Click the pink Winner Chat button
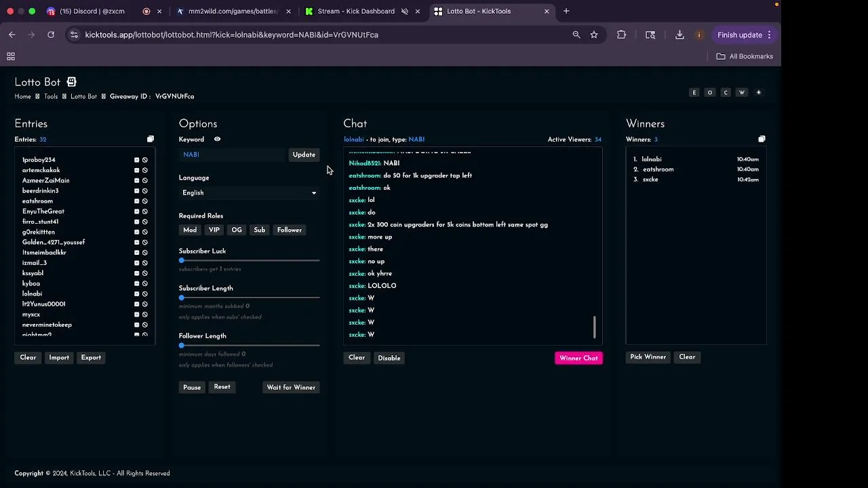 (578, 358)
